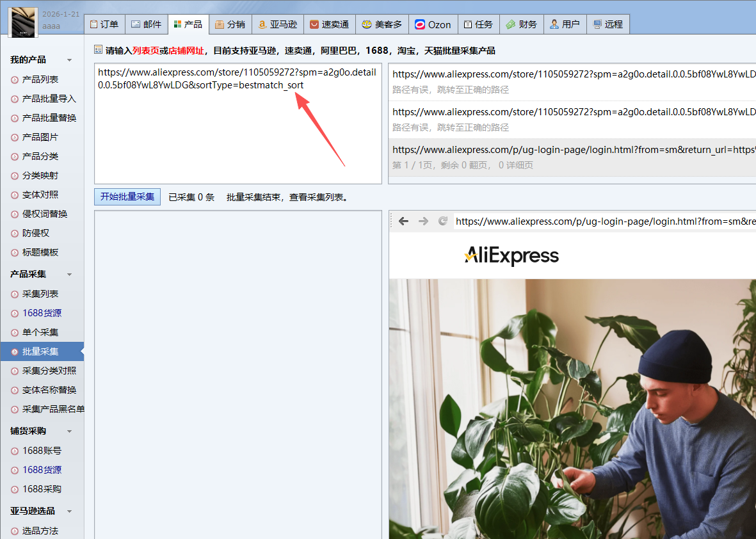
Task: Select the 订单 orders tab
Action: pyautogui.click(x=104, y=24)
